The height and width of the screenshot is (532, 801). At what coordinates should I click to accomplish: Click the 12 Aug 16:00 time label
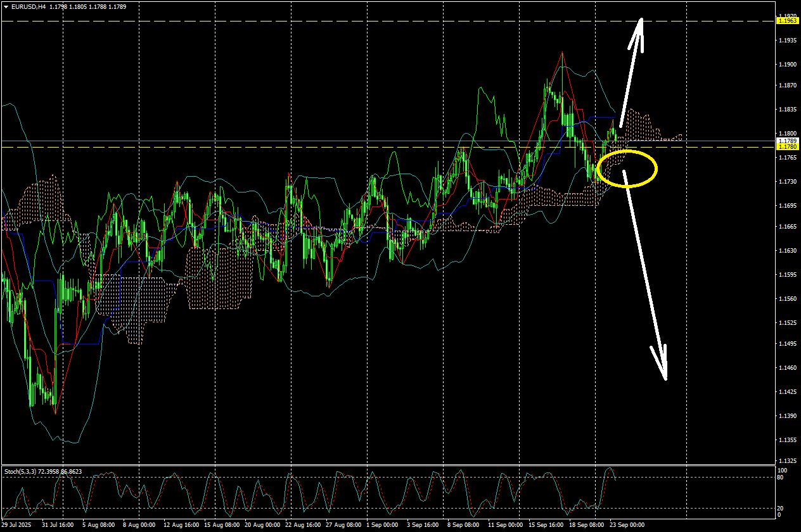(x=181, y=525)
